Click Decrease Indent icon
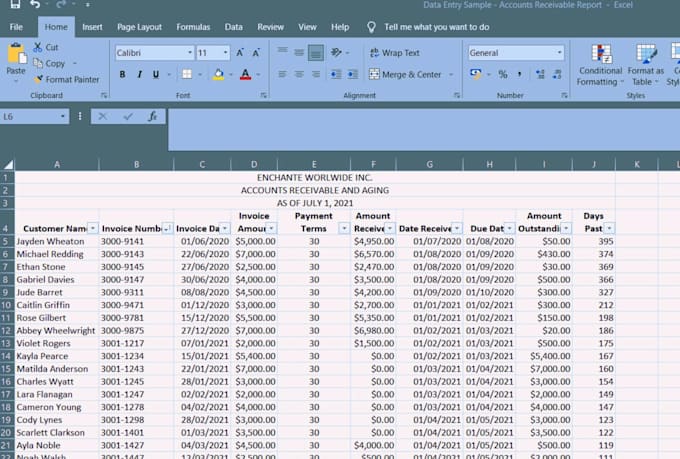The height and width of the screenshot is (459, 680). (336, 75)
